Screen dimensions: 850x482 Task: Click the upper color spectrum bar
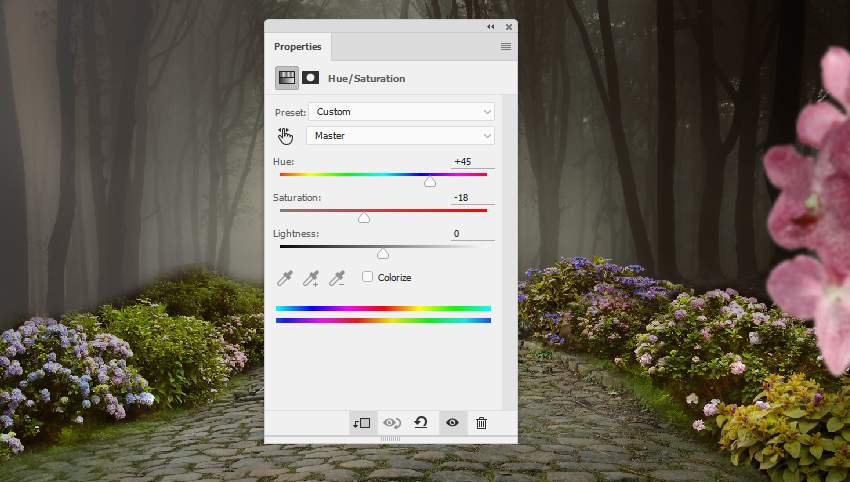[x=383, y=309]
